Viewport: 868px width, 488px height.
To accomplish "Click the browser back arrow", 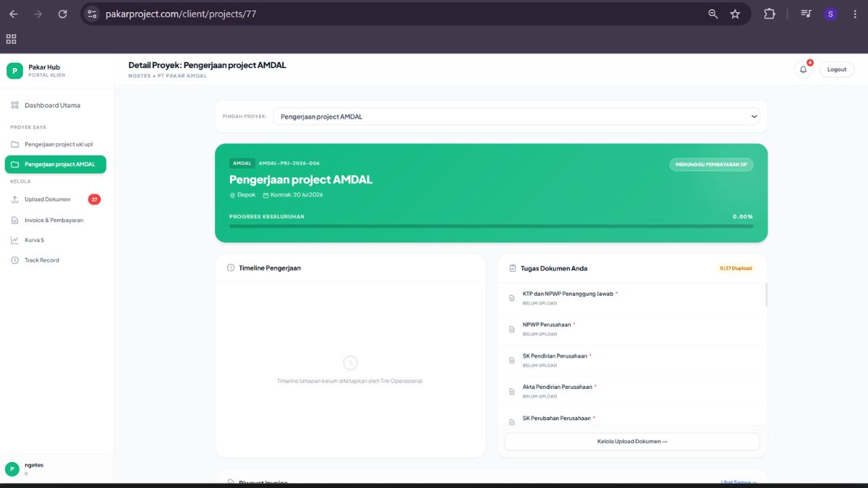I will tap(13, 14).
